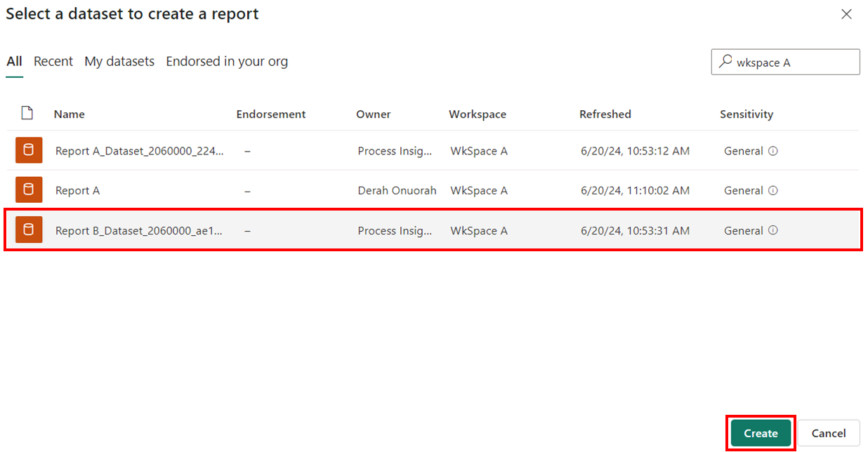Sort by the Name column header
The height and width of the screenshot is (452, 868).
coord(69,114)
